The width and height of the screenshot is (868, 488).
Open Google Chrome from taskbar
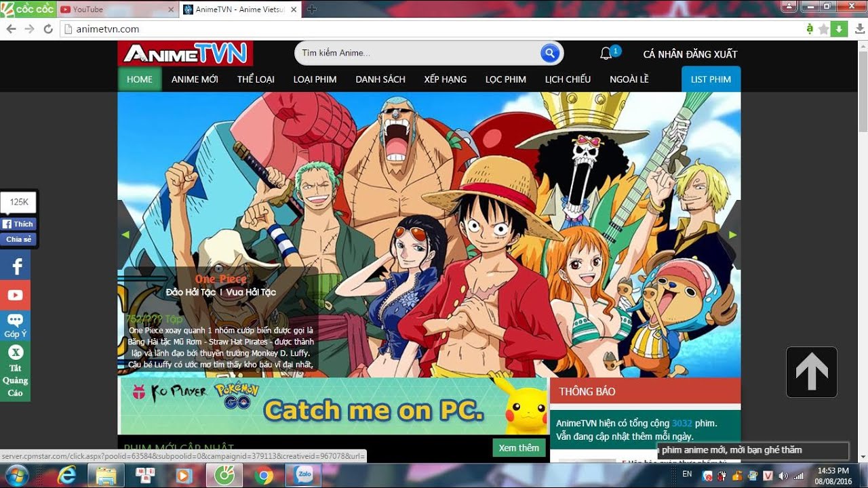[x=264, y=476]
